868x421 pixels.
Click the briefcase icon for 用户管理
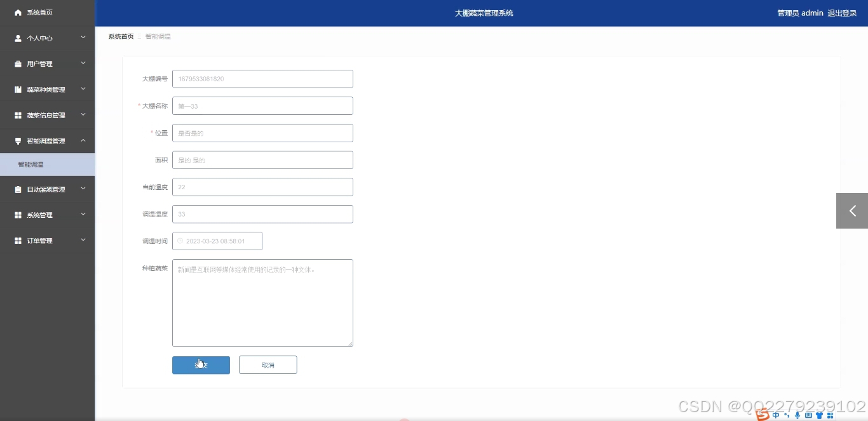(18, 64)
